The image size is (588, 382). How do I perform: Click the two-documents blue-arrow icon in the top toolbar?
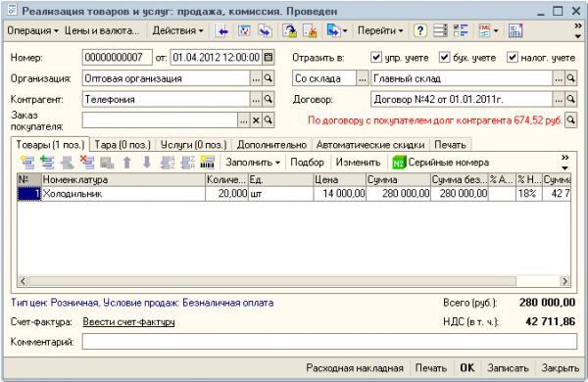[266, 31]
